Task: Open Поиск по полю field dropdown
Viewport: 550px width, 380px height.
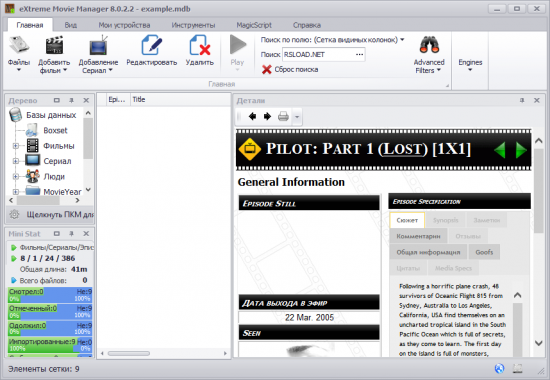Action: tap(402, 40)
